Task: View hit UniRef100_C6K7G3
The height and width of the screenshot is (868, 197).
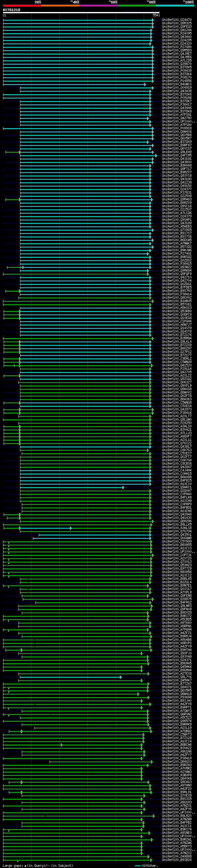Action: pos(177,450)
